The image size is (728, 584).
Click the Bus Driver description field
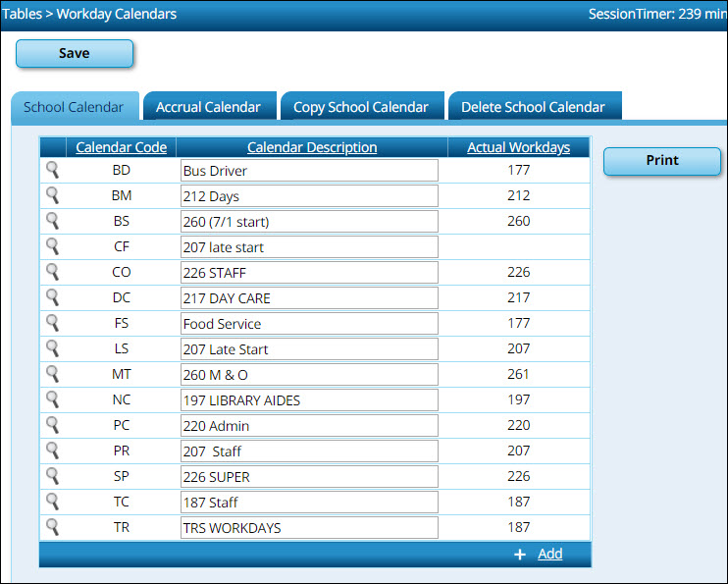[x=309, y=171]
